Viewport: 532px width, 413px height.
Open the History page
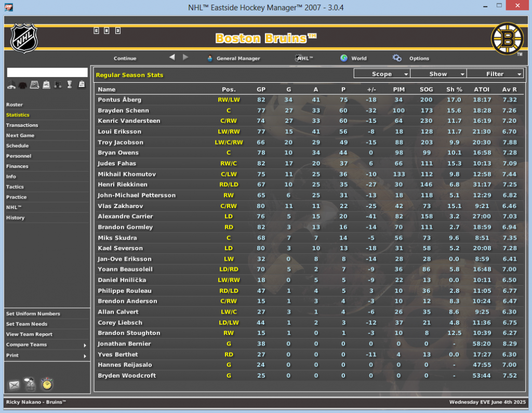coord(15,217)
